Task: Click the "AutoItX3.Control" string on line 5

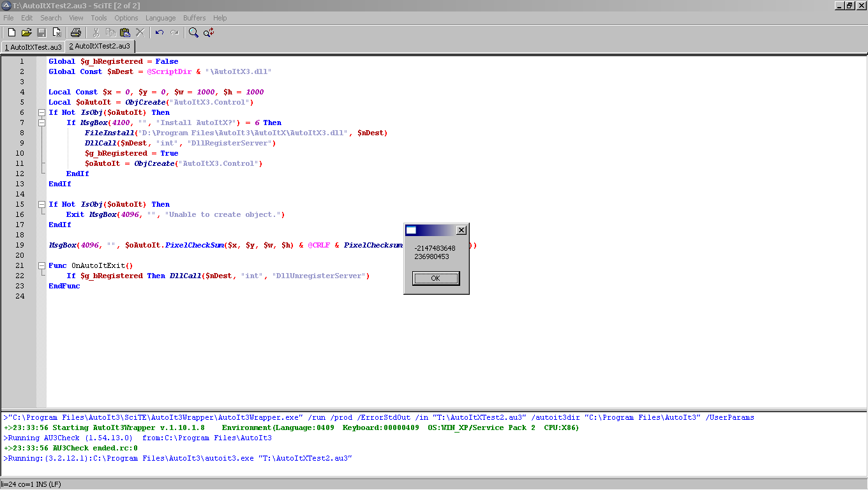Action: (209, 102)
